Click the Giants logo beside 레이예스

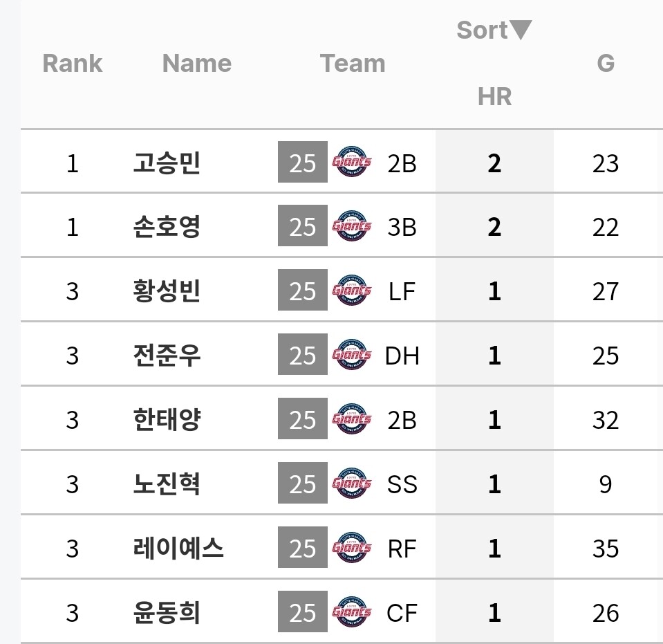pos(352,549)
